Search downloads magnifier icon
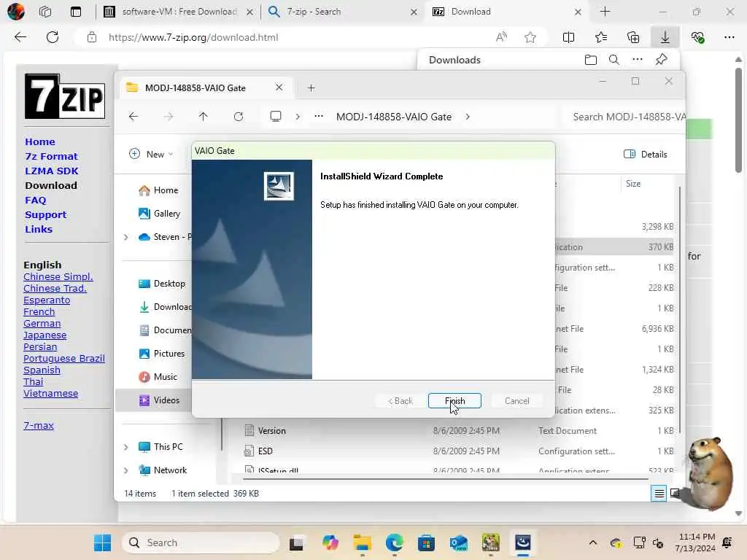 pyautogui.click(x=614, y=60)
